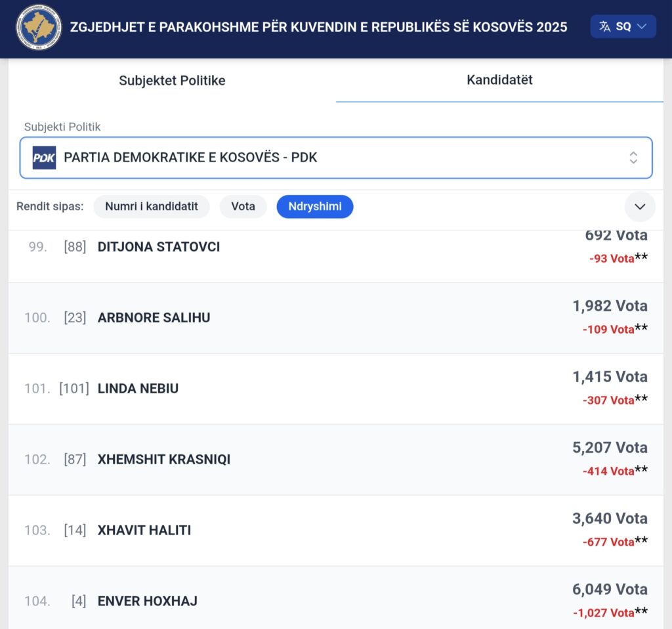The height and width of the screenshot is (629, 672).
Task: Sort candidates by Vota
Action: 243,207
